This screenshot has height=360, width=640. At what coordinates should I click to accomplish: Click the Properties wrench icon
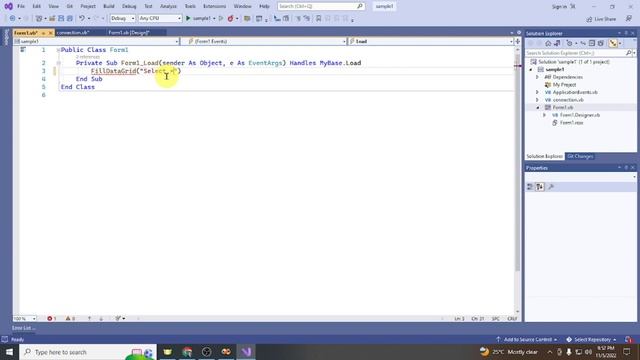pyautogui.click(x=551, y=187)
